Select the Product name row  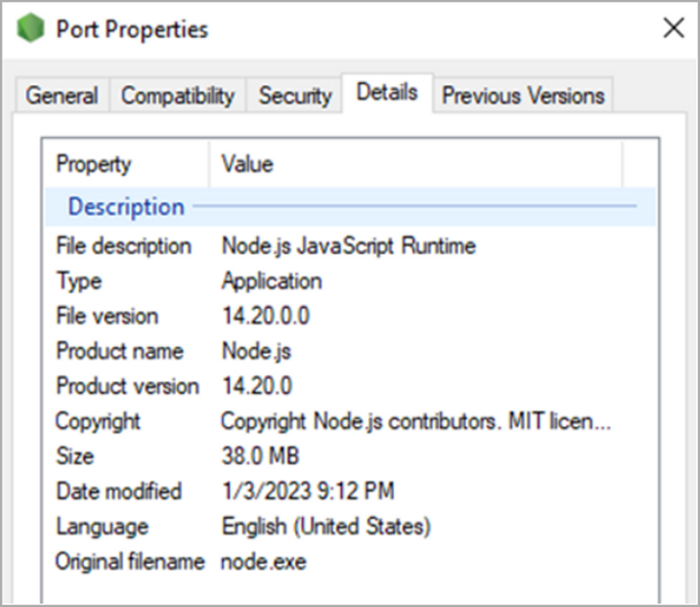coord(350,352)
